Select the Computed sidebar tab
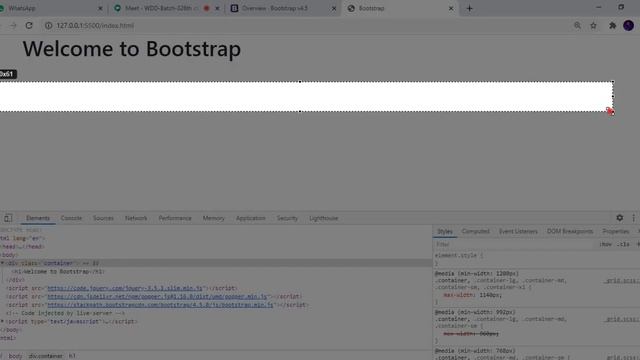Screen dimensions: 640x360 coord(476,231)
